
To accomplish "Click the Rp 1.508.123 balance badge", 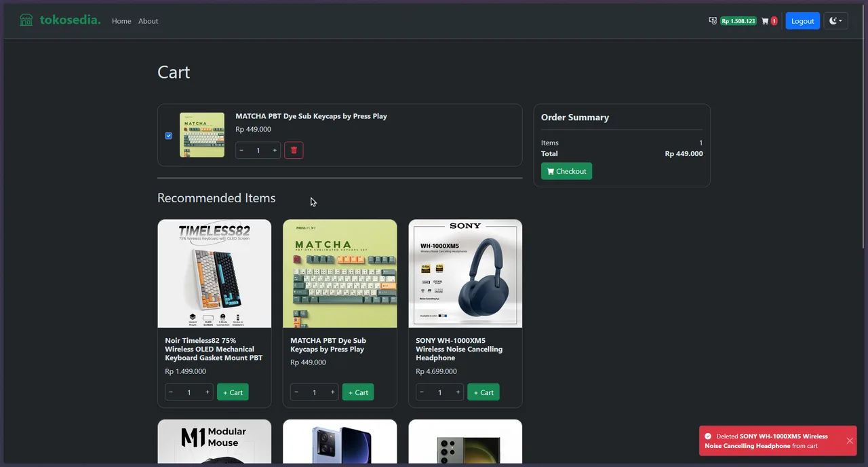I will point(738,21).
